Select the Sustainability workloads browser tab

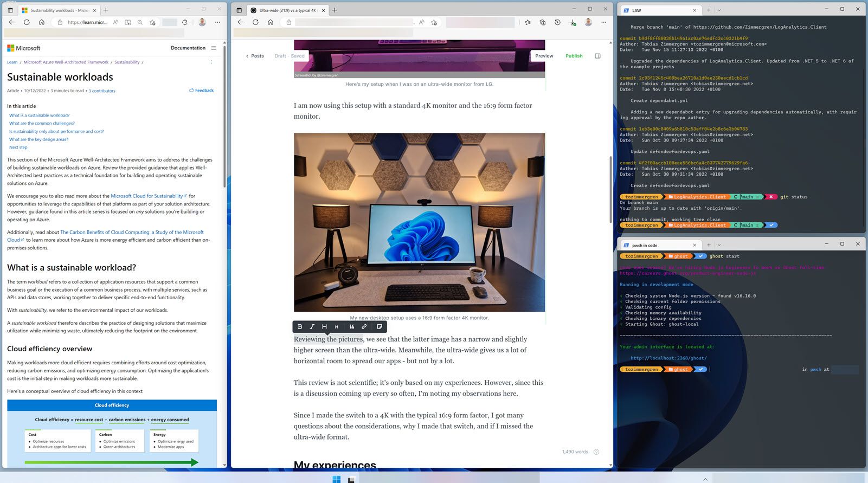pos(57,10)
